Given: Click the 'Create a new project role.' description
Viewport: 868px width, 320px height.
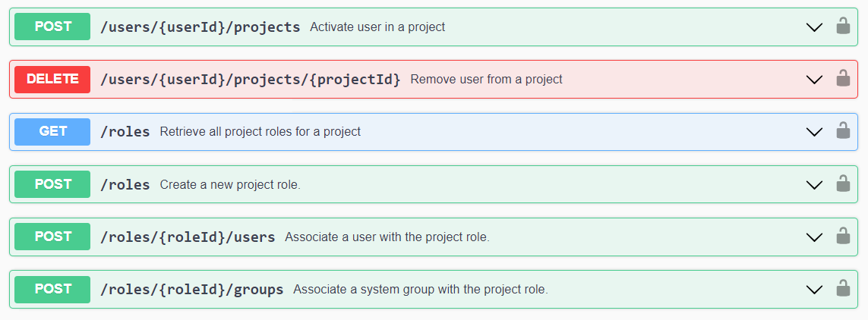Looking at the screenshot, I should [230, 184].
